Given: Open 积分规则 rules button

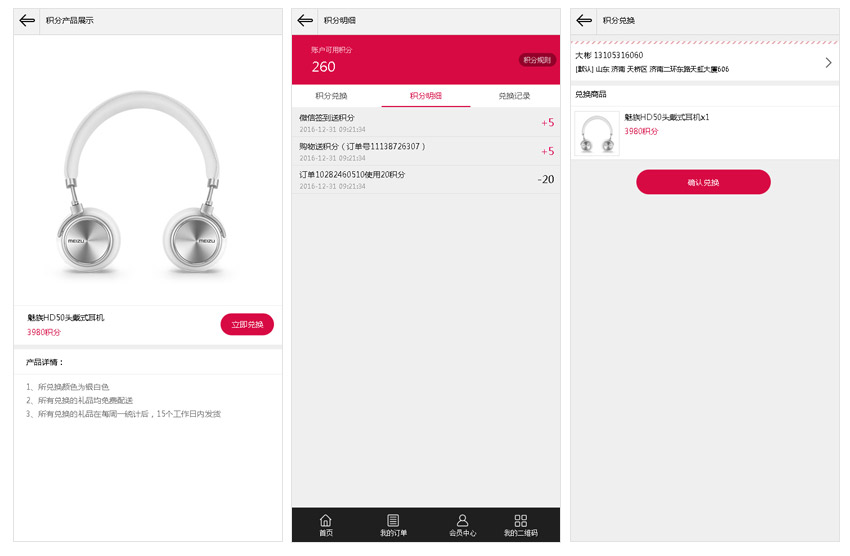Looking at the screenshot, I should [537, 60].
